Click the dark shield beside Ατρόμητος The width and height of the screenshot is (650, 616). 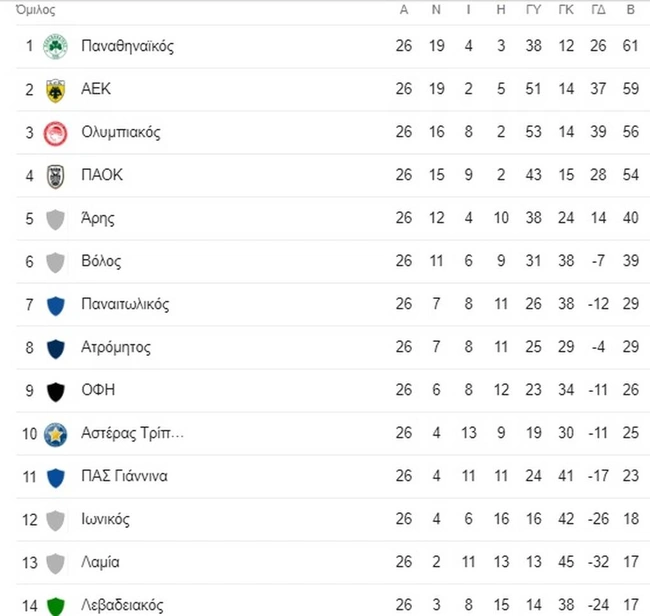pyautogui.click(x=55, y=348)
